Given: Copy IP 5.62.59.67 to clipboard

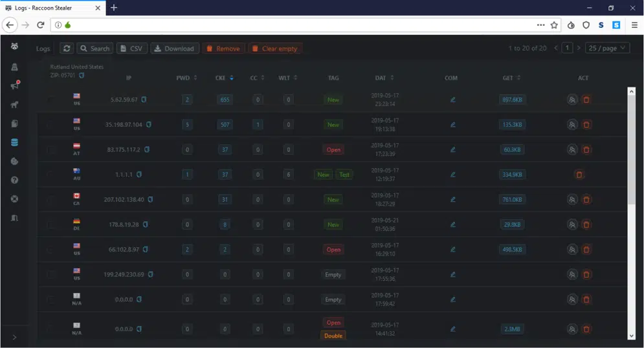Looking at the screenshot, I should point(144,100).
